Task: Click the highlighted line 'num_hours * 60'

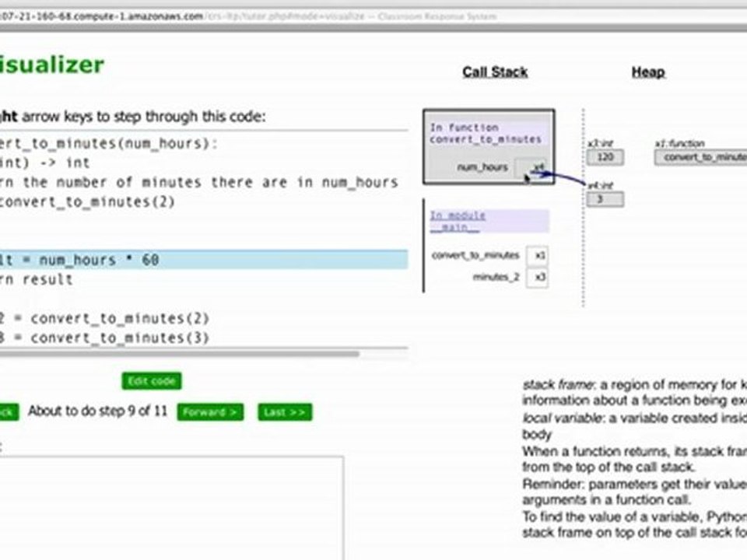Action: [x=203, y=260]
